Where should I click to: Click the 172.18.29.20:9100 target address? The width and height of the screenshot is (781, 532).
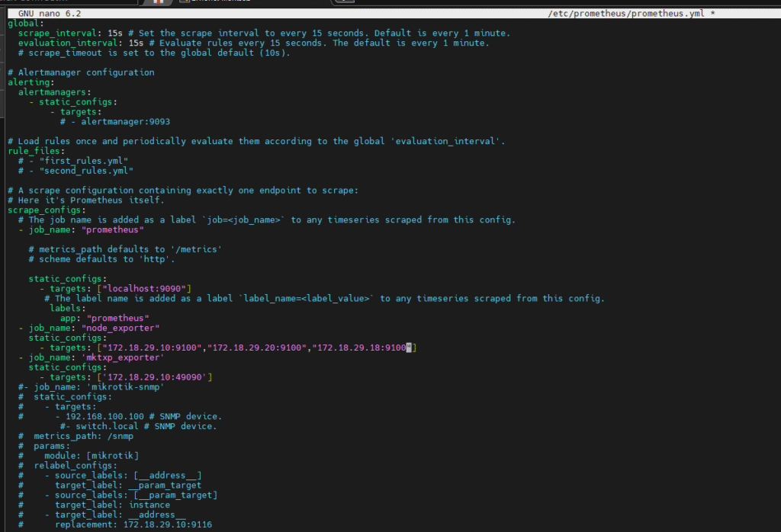pyautogui.click(x=260, y=348)
